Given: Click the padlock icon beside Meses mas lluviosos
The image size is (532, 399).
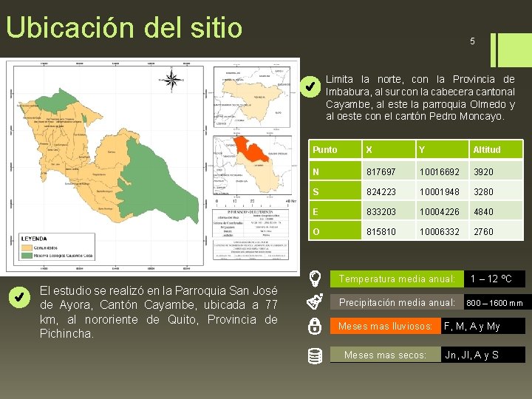Looking at the screenshot, I should click(315, 326).
